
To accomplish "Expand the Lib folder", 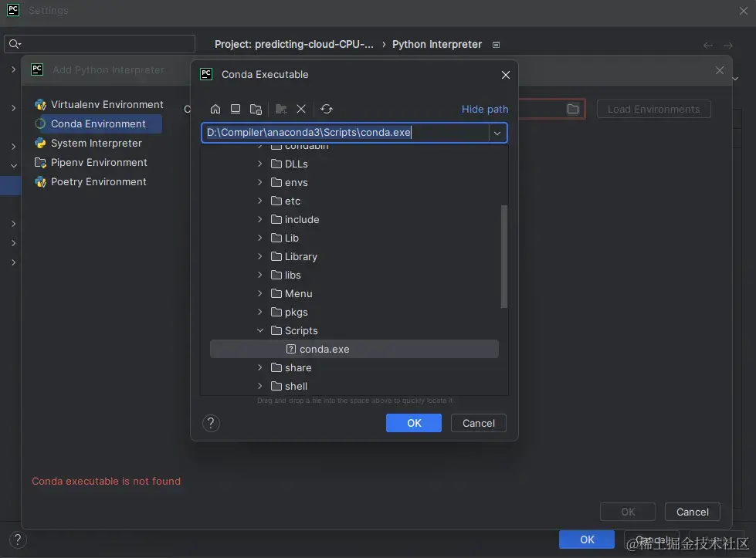I will pos(260,238).
